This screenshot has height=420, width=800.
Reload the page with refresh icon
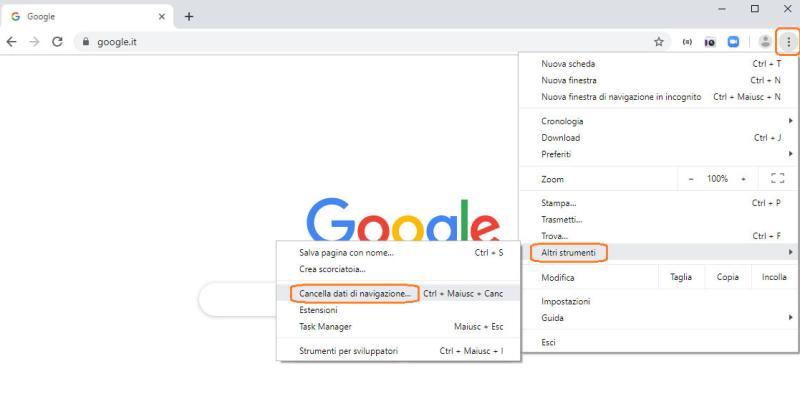click(57, 42)
